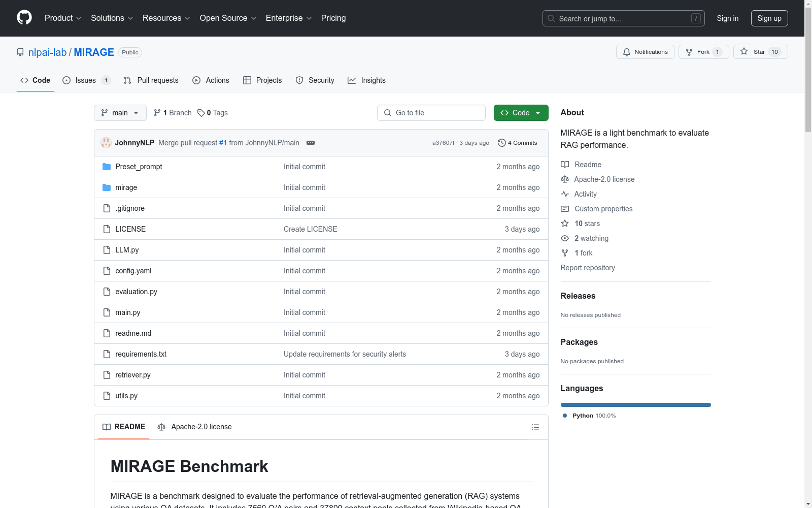Open commit a37607f
Image resolution: width=812 pixels, height=508 pixels.
(444, 143)
